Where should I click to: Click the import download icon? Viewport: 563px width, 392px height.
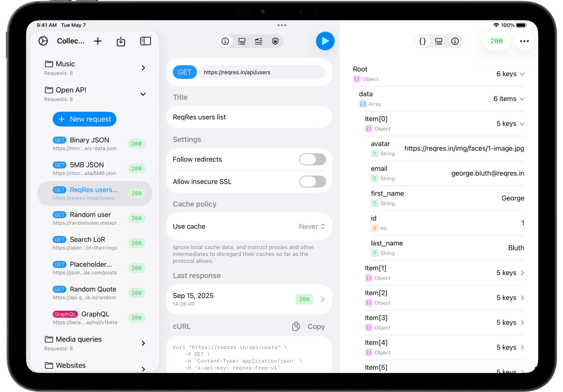121,41
